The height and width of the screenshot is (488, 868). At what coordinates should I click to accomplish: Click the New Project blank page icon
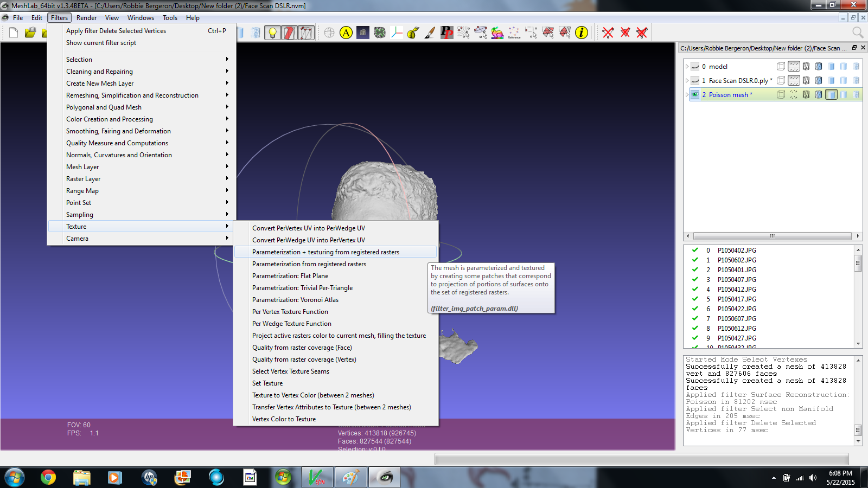(14, 33)
